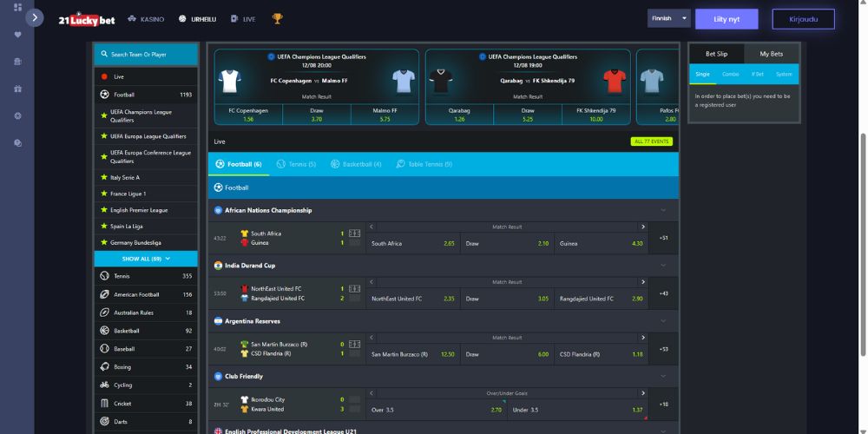Screen dimensions: 868x434
Task: Click the page vertical scrollbar
Action: point(863,246)
